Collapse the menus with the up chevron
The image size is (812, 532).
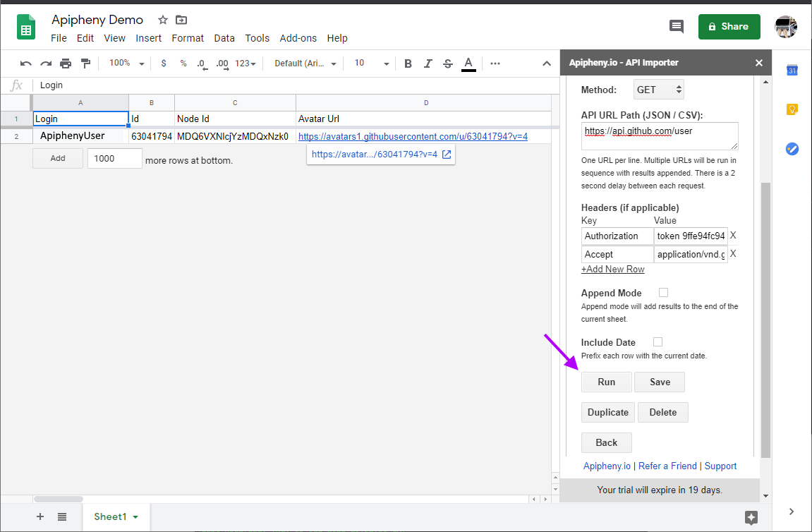tap(546, 64)
